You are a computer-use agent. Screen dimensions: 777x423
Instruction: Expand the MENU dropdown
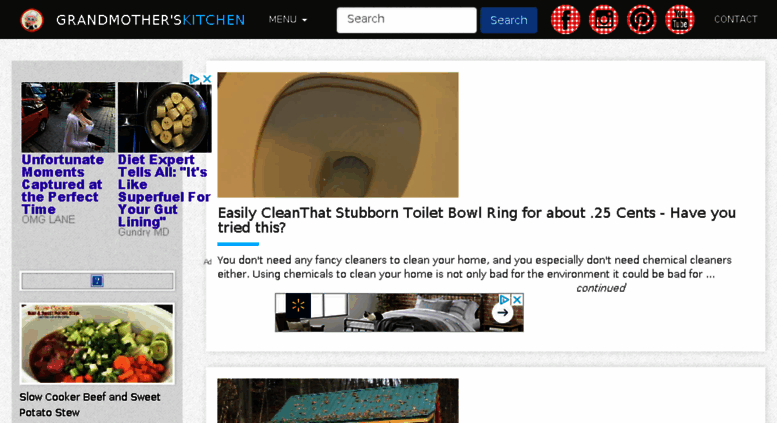point(288,20)
